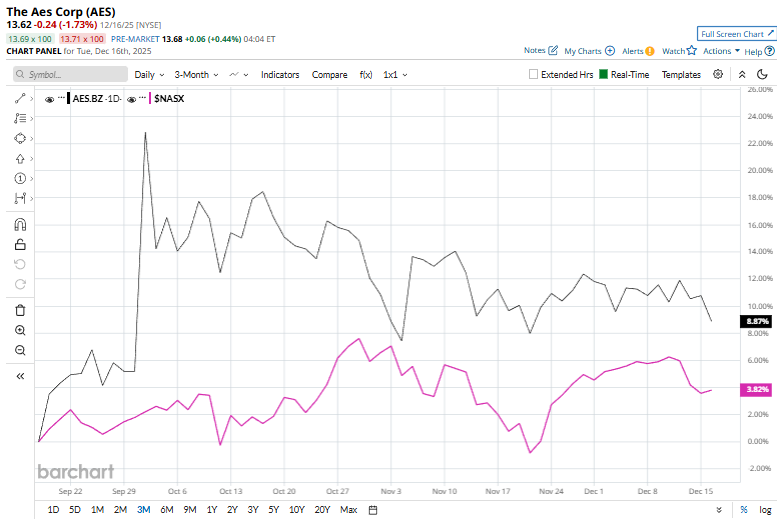Expand the Actions dropdown
This screenshot has height=525, width=777.
coord(722,51)
